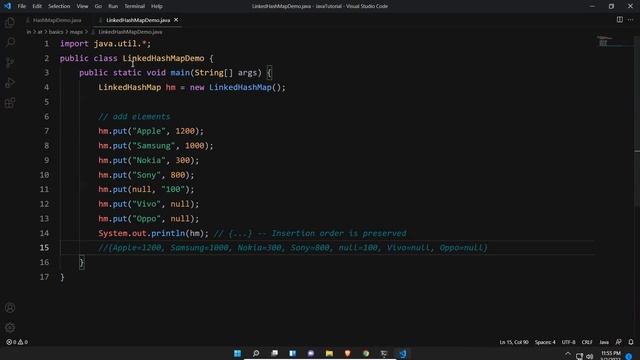Open errors and warnings in status bar
This screenshot has width=640, height=360.
pyautogui.click(x=17, y=342)
